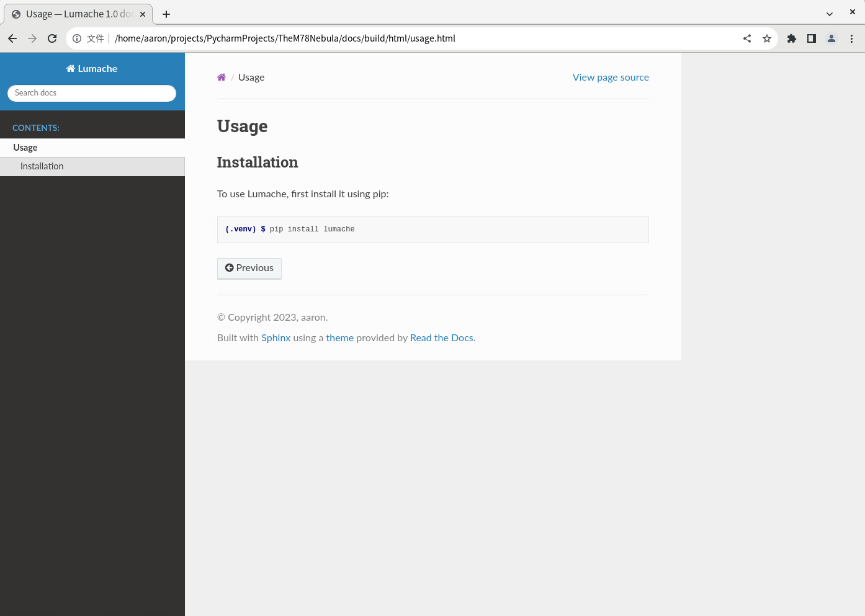The width and height of the screenshot is (865, 616).
Task: Bookmark this page with the star icon
Action: point(767,38)
